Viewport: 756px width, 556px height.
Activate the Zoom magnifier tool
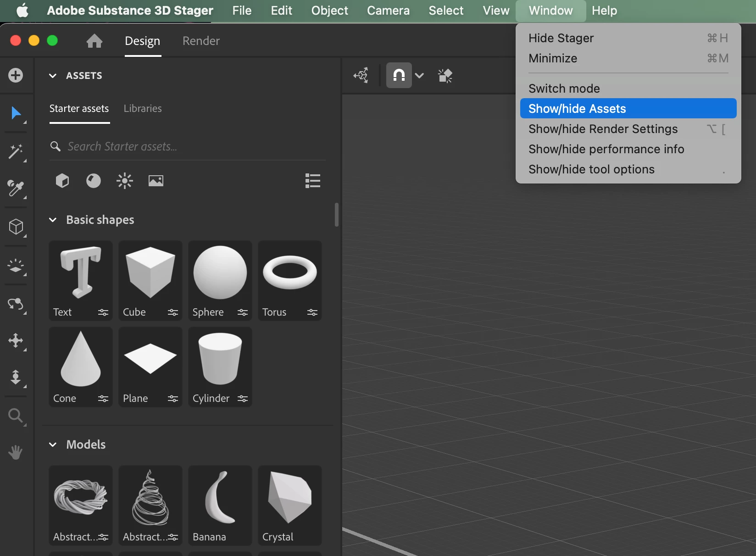pos(16,416)
